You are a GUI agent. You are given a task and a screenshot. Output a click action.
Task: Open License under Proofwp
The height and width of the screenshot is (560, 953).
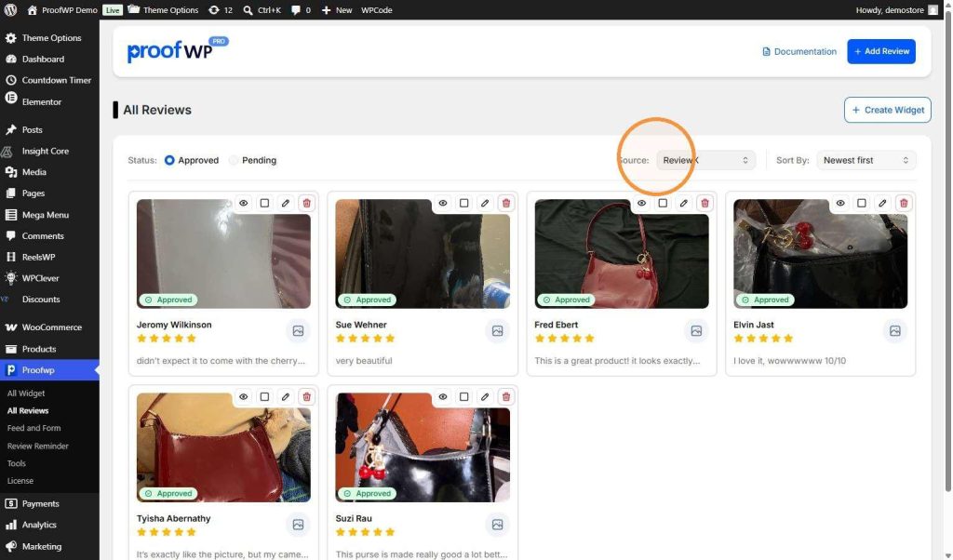[20, 481]
